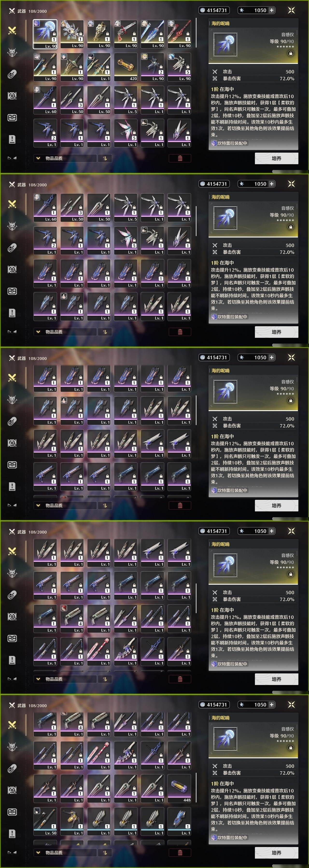Select the golden ornate rectifier Lv. 90
309x868 pixels.
pos(99,34)
